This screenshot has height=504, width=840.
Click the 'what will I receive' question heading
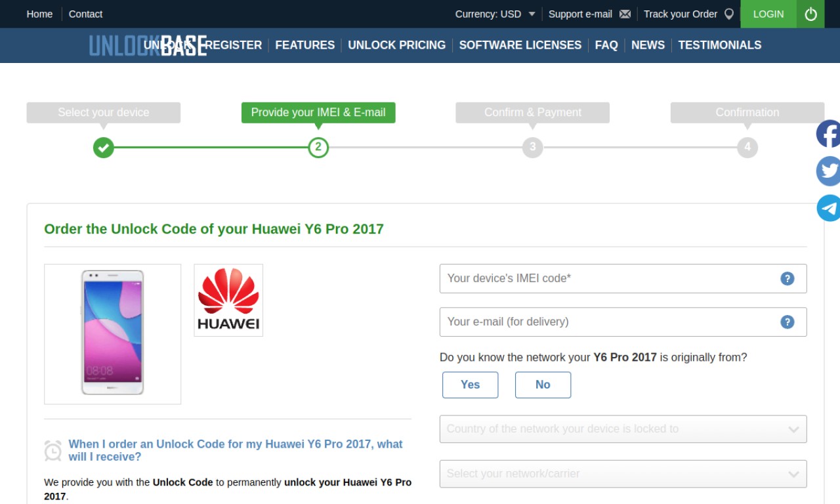[x=236, y=451]
